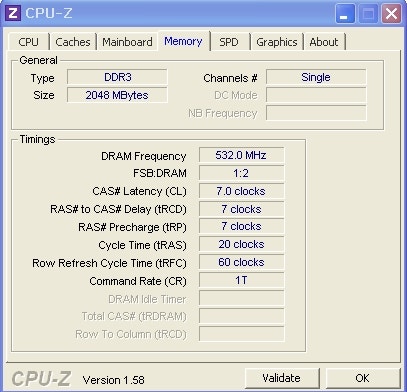
Task: Click the Size field showing 2048 MBytes
Action: click(x=117, y=95)
